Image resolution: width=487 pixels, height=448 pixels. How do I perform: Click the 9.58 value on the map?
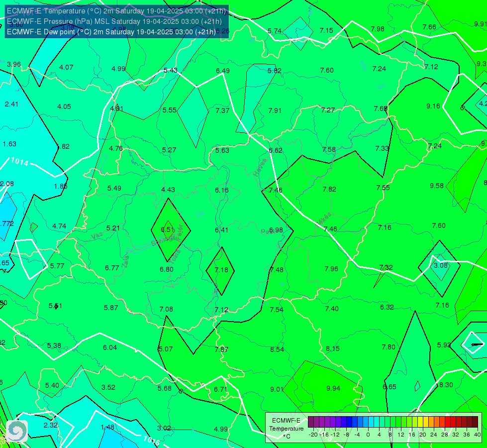click(437, 186)
